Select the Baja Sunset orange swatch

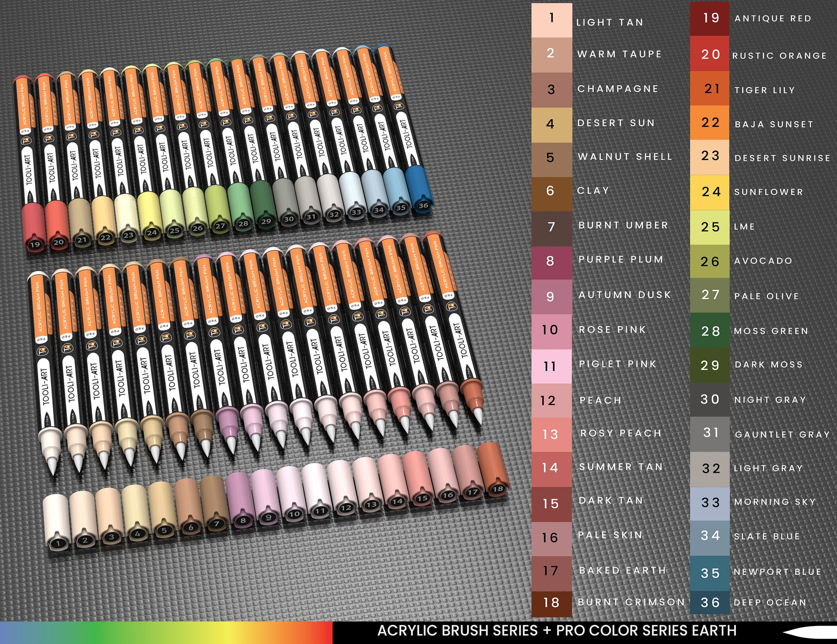point(710,123)
